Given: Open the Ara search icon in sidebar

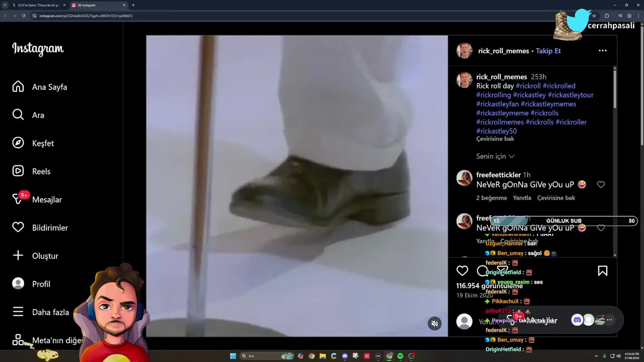Looking at the screenshot, I should coord(18,115).
